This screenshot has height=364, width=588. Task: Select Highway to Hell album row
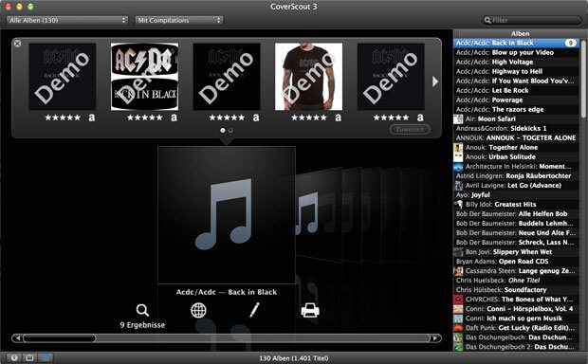coord(516,72)
